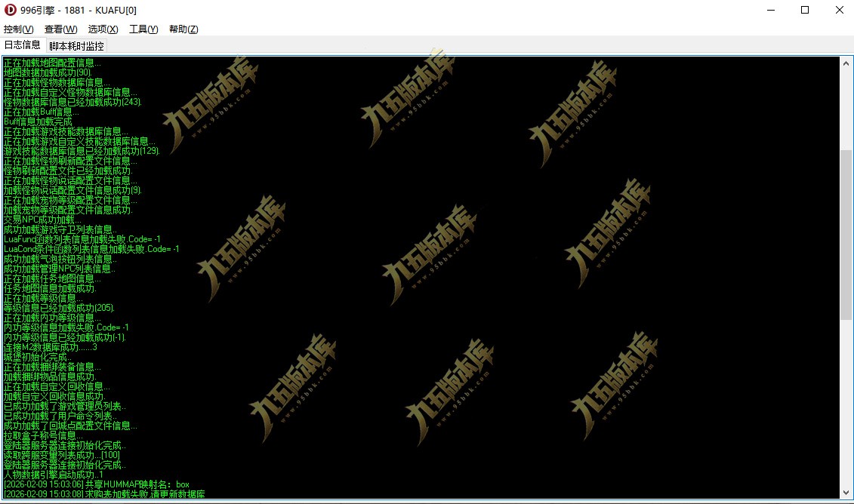The height and width of the screenshot is (504, 854).
Task: Select log line 正在加载地图配置信息
Action: tap(52, 63)
